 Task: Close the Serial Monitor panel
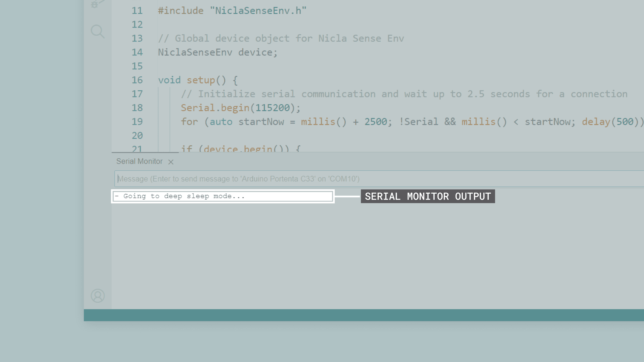tap(171, 162)
